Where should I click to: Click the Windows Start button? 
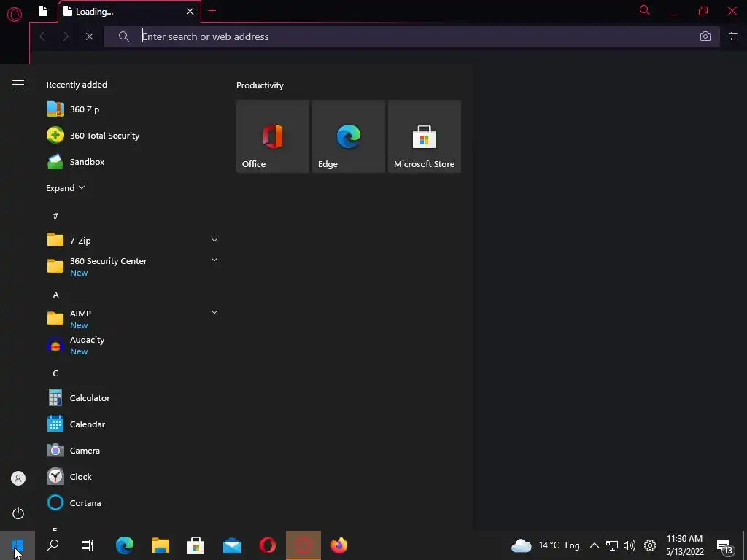click(18, 545)
